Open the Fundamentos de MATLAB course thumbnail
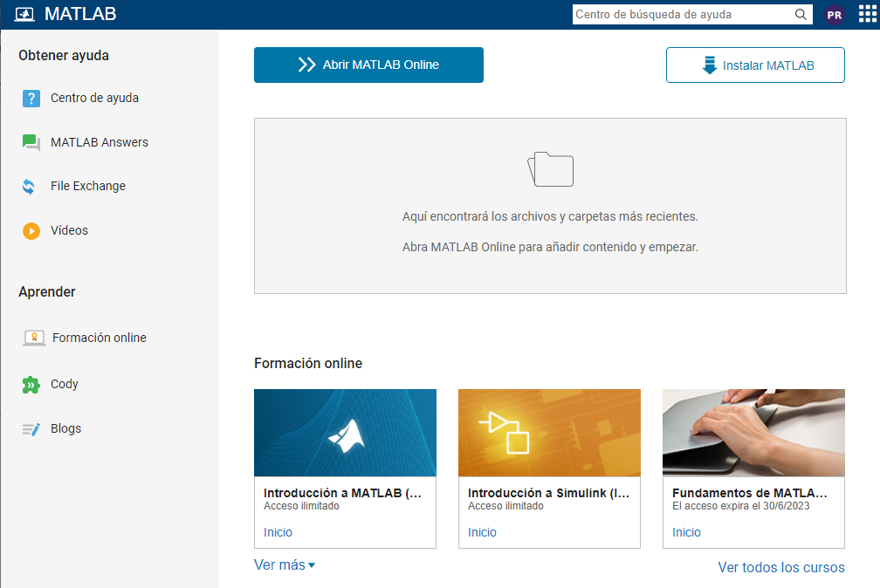Image resolution: width=880 pixels, height=588 pixels. point(753,433)
